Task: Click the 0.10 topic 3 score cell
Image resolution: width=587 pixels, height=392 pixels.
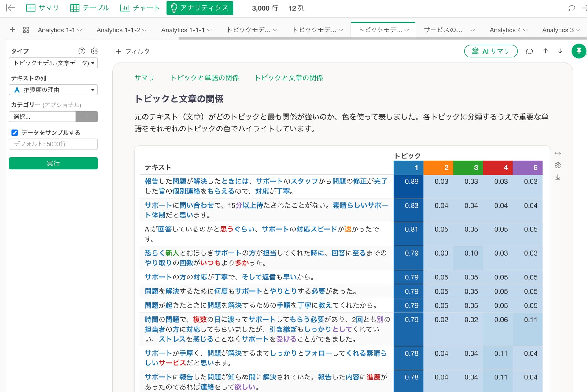Action: [x=468, y=258]
